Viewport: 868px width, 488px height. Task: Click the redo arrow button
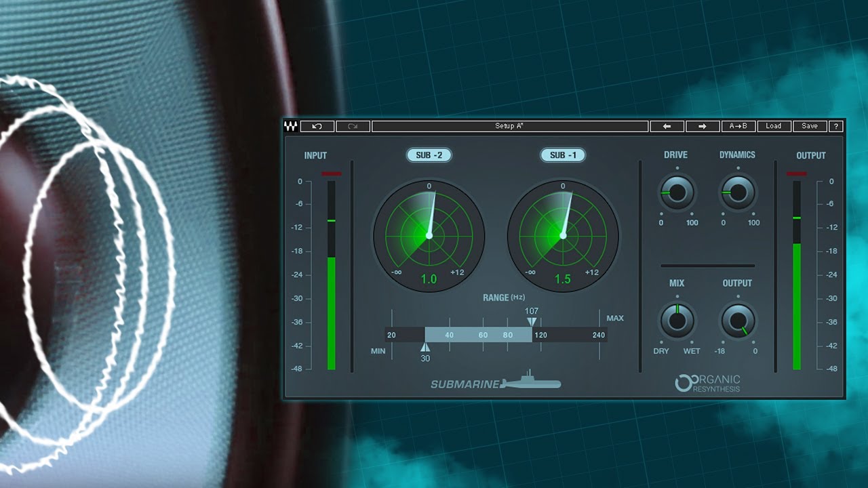(x=353, y=126)
